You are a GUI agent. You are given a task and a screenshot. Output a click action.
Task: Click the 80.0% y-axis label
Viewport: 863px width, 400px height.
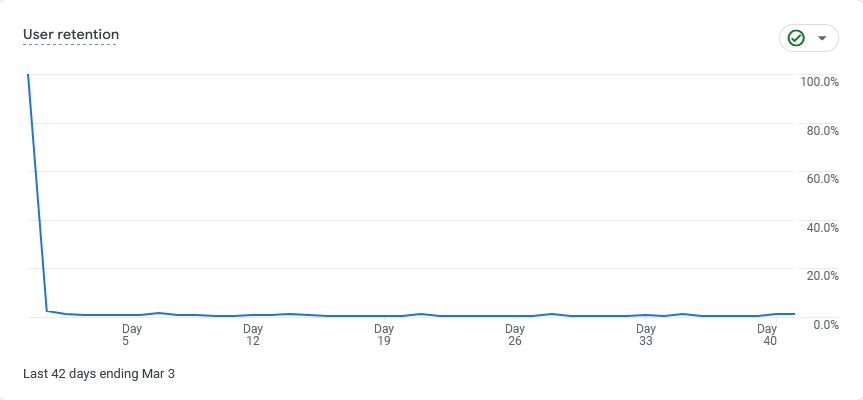tap(822, 131)
